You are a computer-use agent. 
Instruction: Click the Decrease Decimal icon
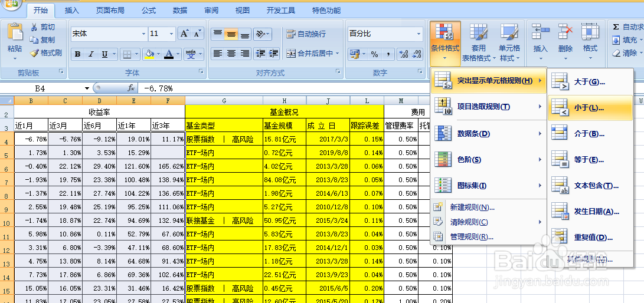(417, 54)
